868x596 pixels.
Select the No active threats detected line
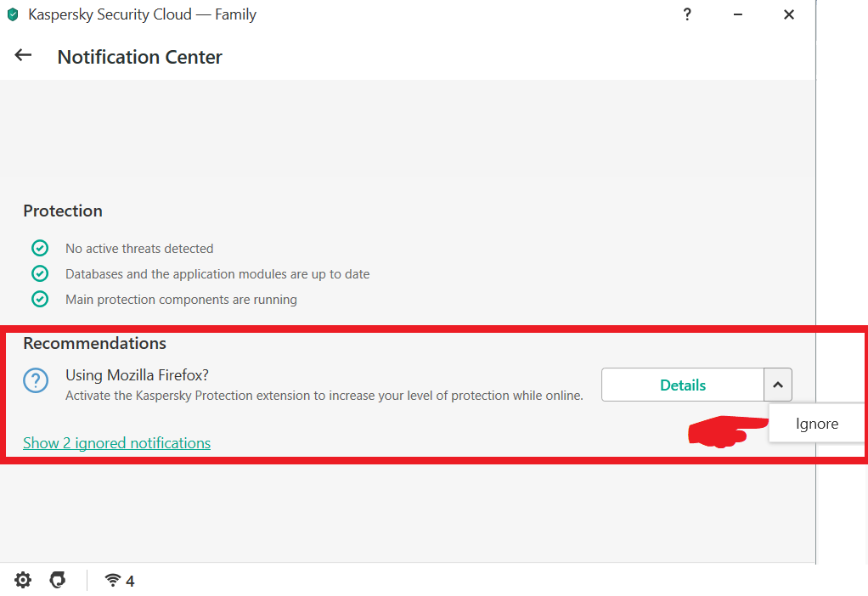click(x=139, y=249)
